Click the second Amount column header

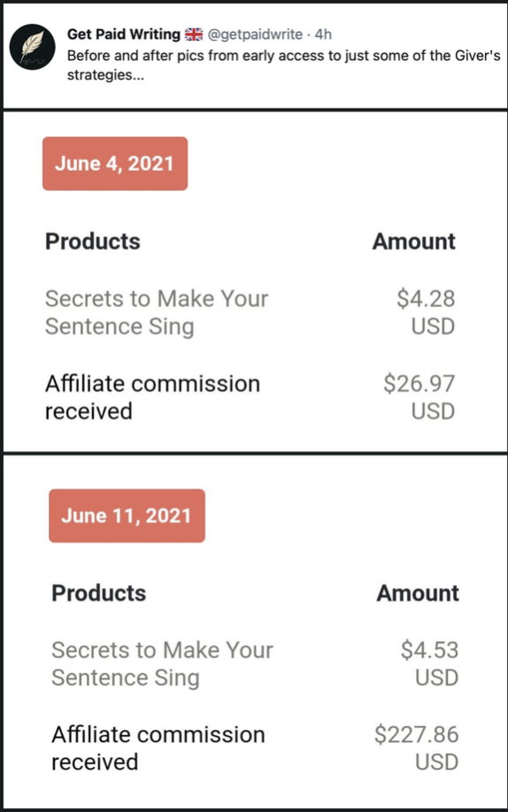click(x=418, y=594)
